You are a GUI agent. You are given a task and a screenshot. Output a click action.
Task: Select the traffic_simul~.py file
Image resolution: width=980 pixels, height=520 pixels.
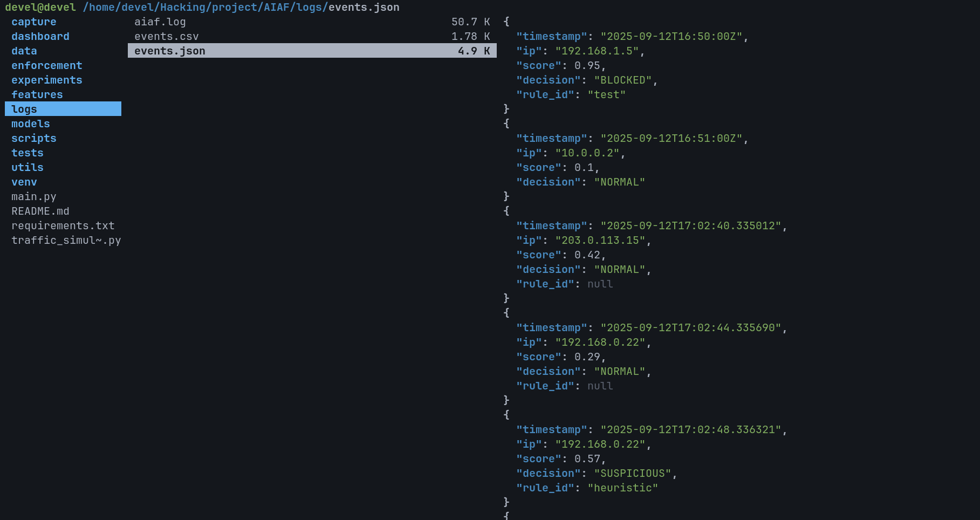(x=66, y=241)
